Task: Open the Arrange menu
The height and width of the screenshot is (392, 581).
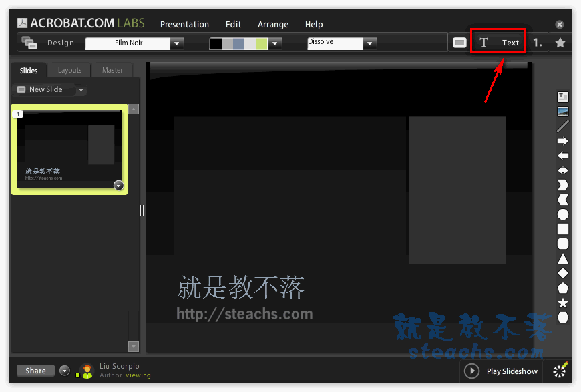Action: (273, 25)
